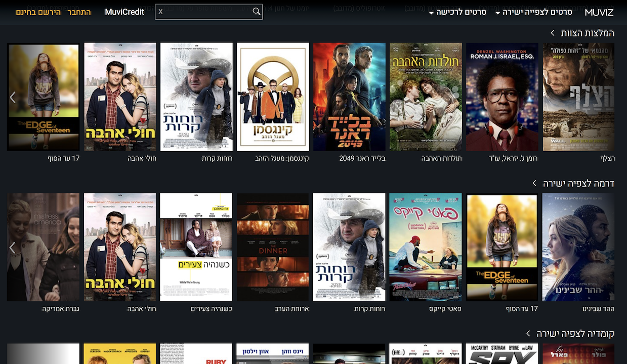Screen dimensions: 627x364
Task: Click the left arrow on the המלצות הצוות carousel
Action: pyautogui.click(x=13, y=97)
